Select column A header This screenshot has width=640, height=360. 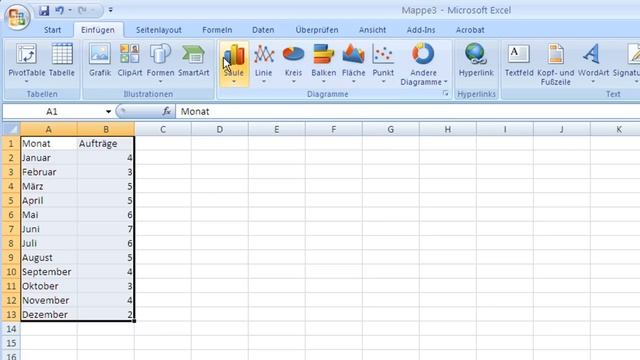coord(49,129)
